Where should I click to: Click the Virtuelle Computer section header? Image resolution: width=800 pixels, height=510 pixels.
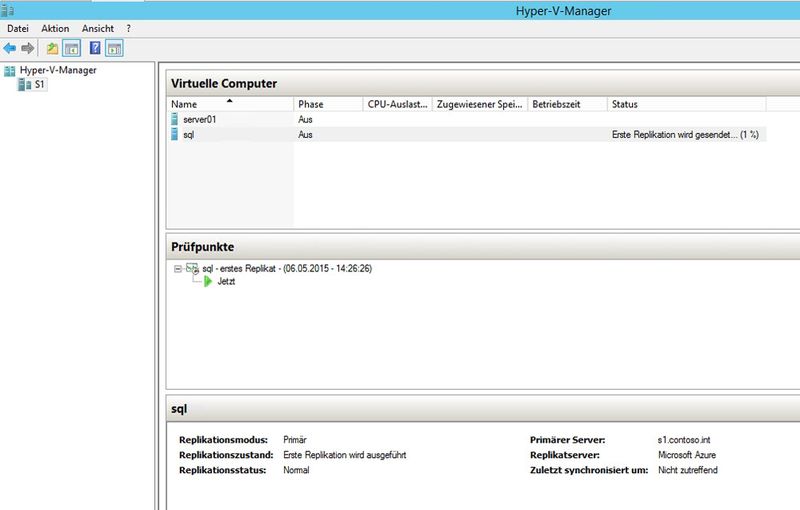click(x=224, y=84)
